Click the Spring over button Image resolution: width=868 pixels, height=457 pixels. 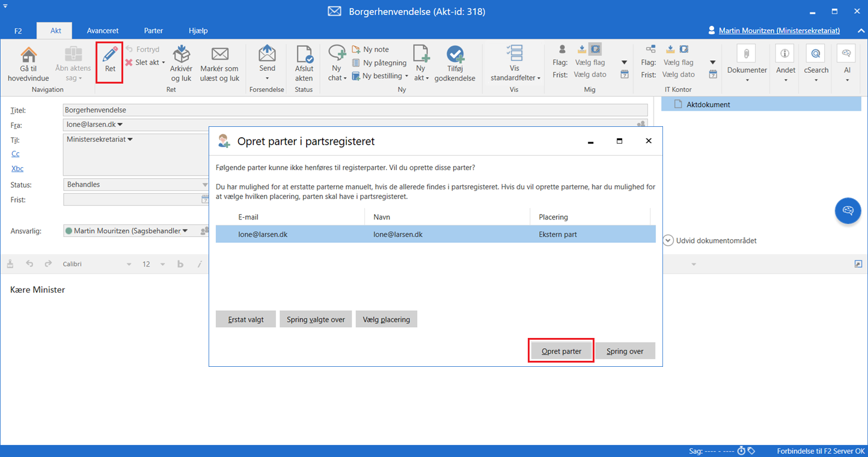coord(625,351)
